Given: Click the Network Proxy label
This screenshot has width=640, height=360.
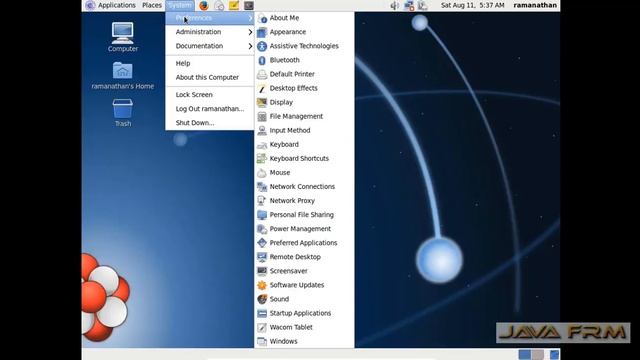Looking at the screenshot, I should (x=292, y=201).
